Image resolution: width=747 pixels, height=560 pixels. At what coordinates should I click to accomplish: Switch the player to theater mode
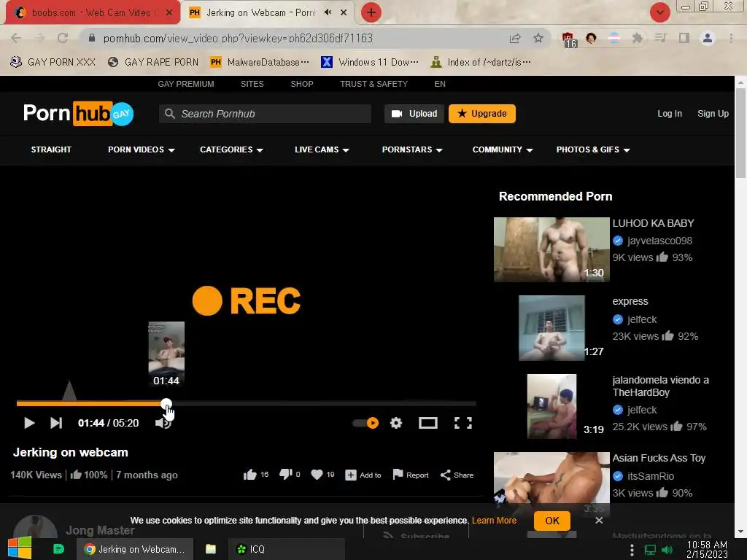(x=427, y=423)
